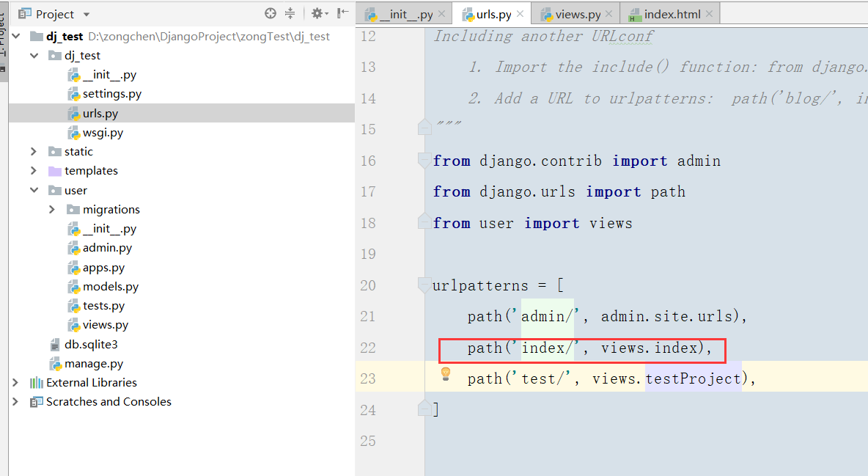Screen dimensions: 868x476
Task: Click line number 22 in the gutter
Action: (368, 348)
